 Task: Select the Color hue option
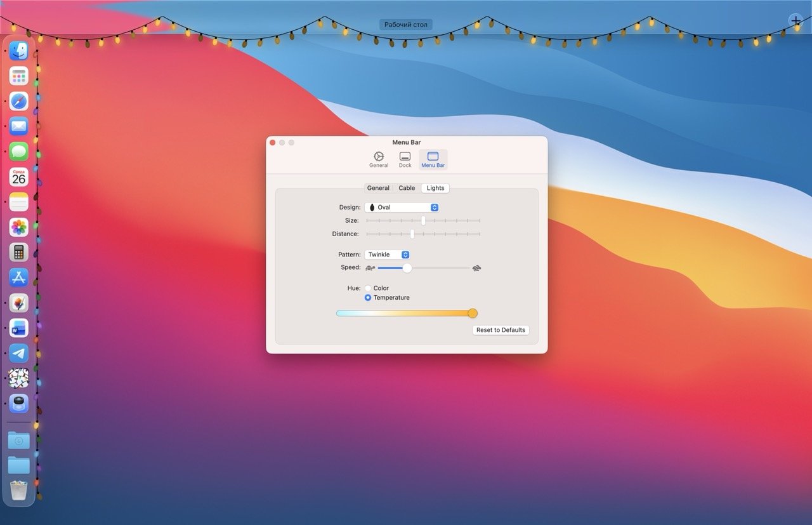[368, 288]
